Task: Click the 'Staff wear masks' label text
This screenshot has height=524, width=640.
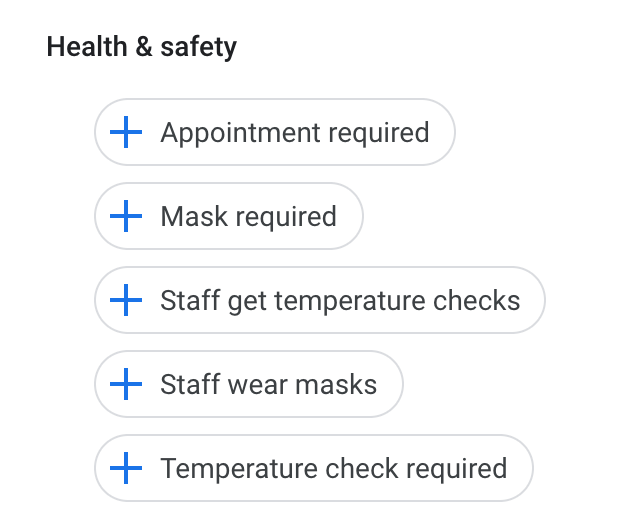Action: coord(269,384)
